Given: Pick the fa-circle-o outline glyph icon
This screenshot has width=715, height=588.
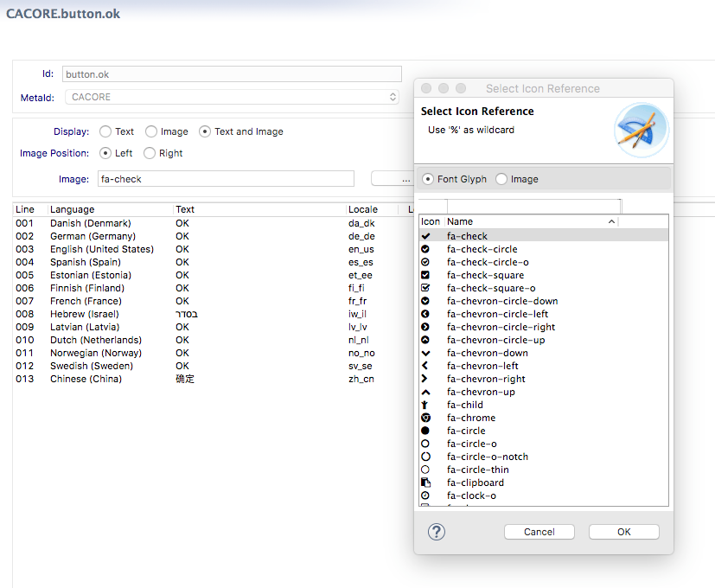Looking at the screenshot, I should click(x=425, y=444).
